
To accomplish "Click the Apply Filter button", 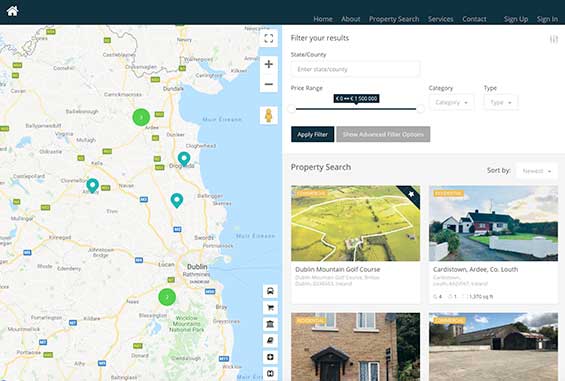I will click(312, 134).
